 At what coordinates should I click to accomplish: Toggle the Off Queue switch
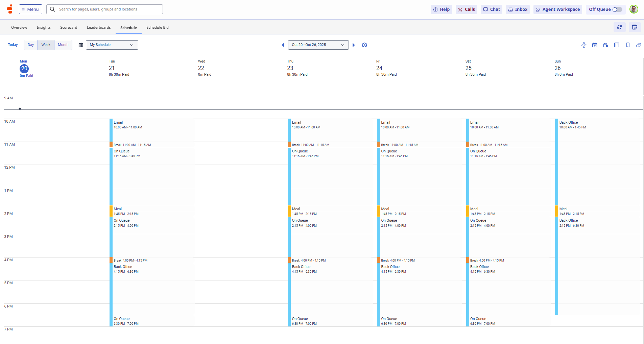click(x=617, y=9)
